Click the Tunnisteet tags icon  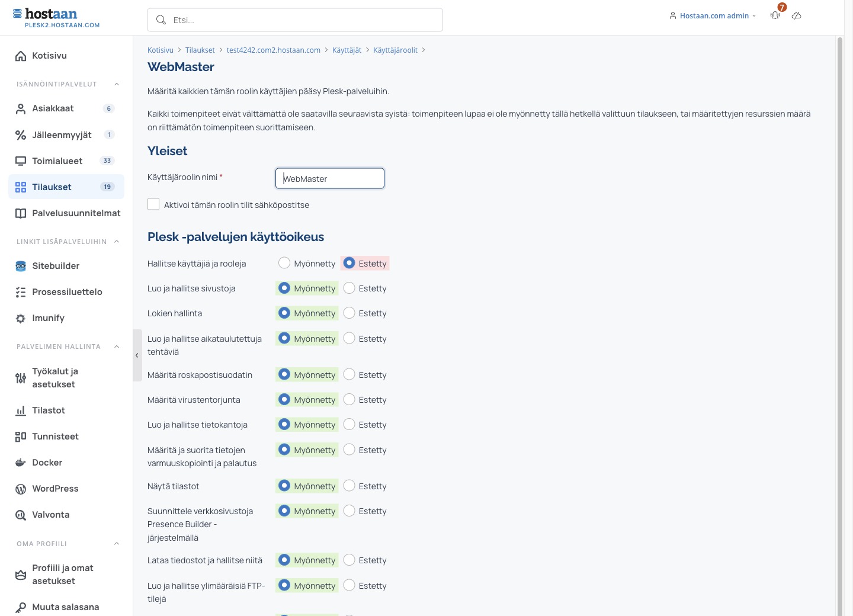[x=21, y=437]
